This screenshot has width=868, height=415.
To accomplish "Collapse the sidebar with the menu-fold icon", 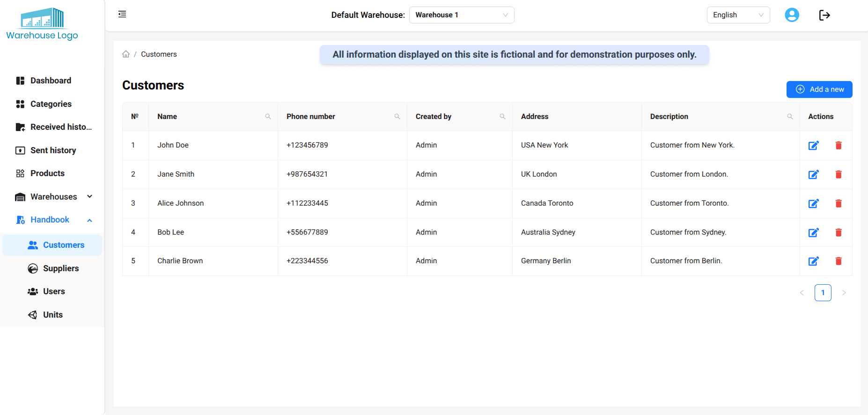I will coord(122,14).
